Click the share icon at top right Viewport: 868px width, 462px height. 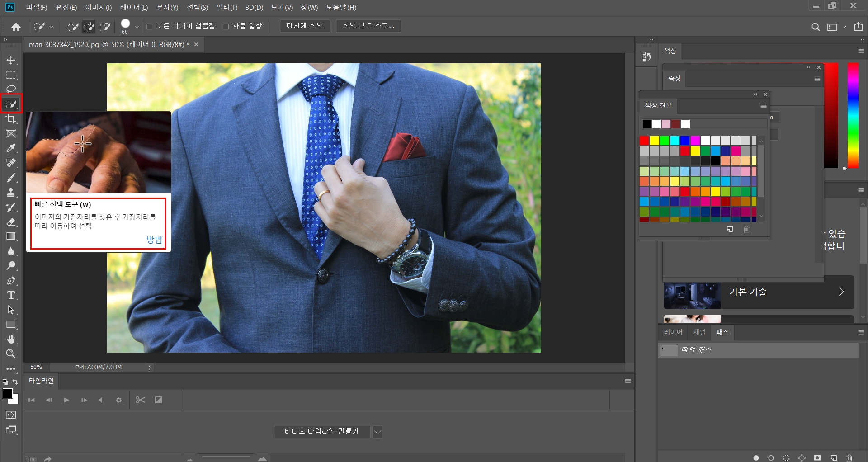(858, 27)
